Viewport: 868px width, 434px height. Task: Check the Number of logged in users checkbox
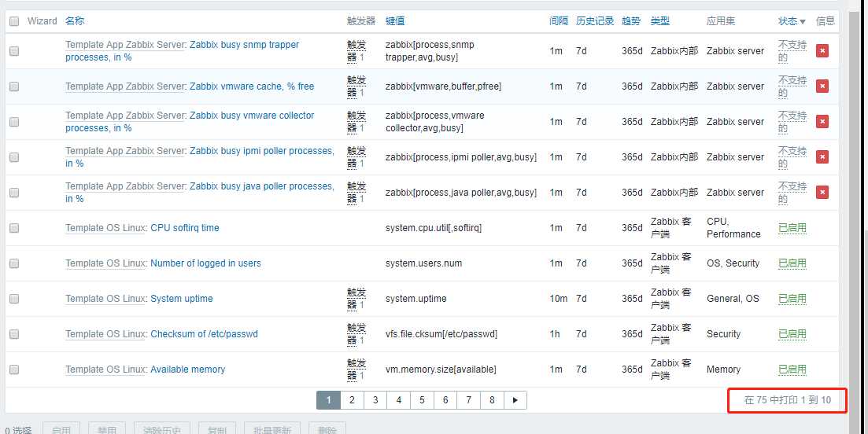tap(14, 263)
